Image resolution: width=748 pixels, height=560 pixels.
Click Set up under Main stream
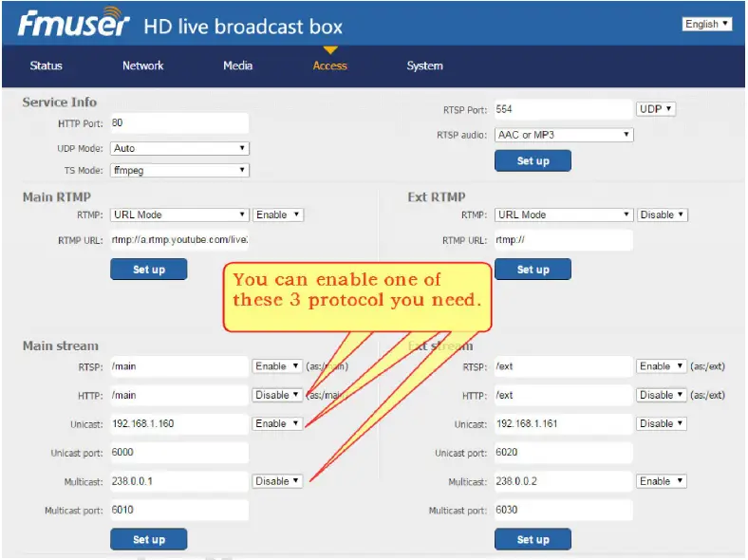click(149, 539)
